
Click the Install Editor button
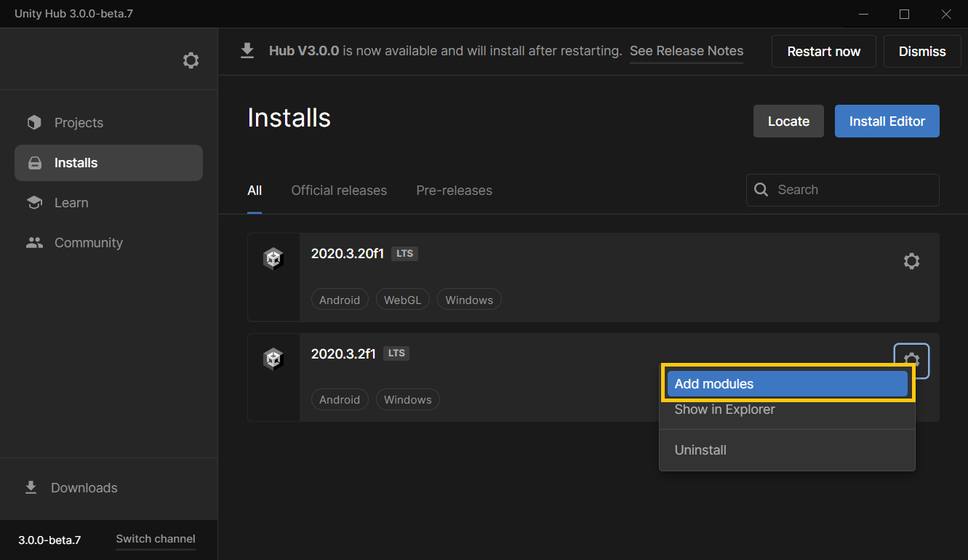[887, 121]
